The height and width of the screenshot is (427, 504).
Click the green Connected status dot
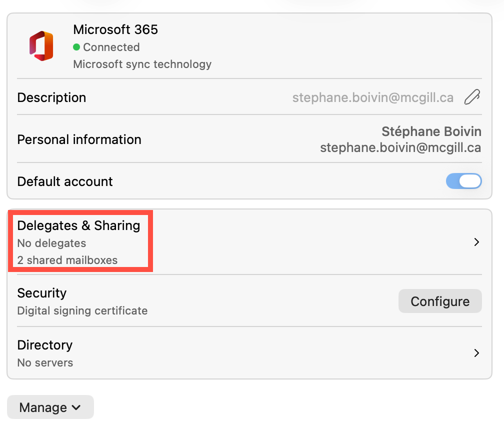tap(76, 47)
